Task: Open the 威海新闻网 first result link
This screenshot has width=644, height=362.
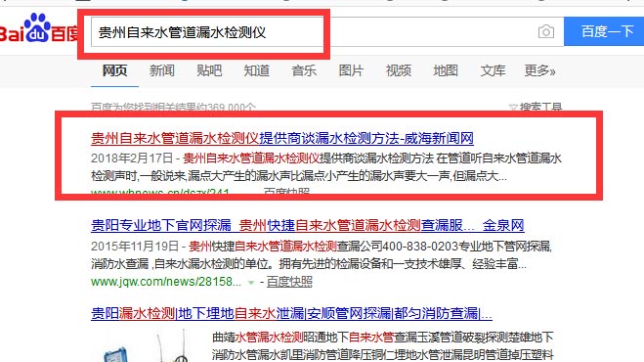Action: 282,138
